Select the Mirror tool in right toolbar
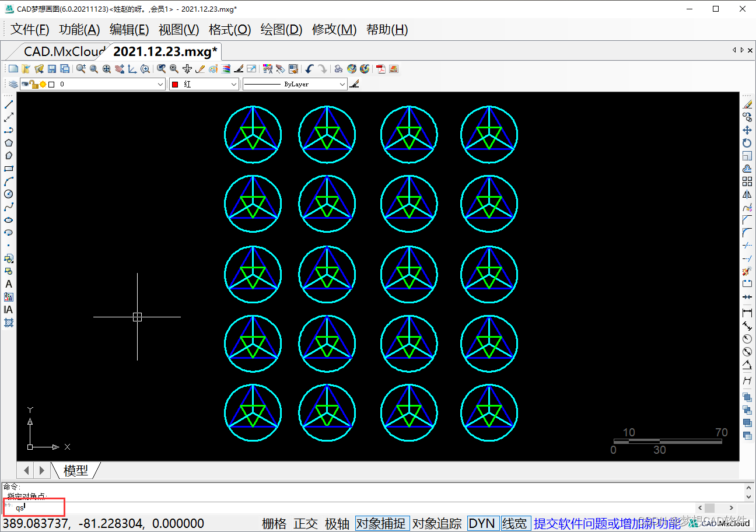This screenshot has width=756, height=532. 747,194
